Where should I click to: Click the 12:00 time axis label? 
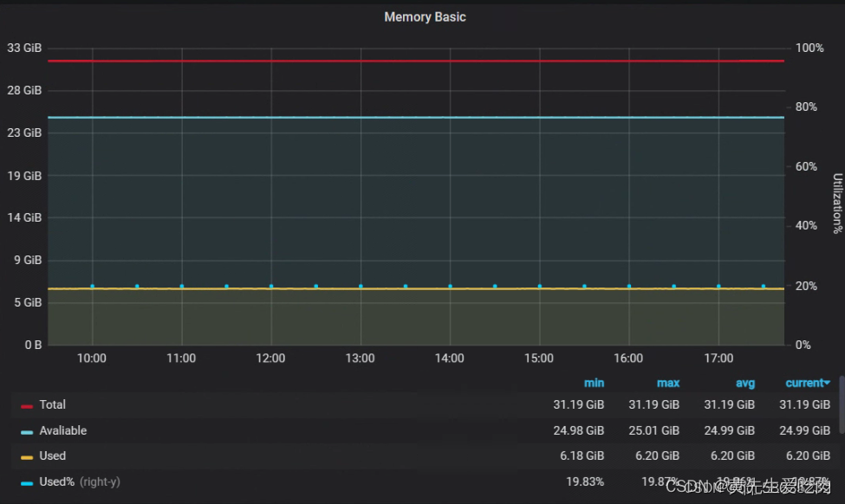(x=270, y=358)
